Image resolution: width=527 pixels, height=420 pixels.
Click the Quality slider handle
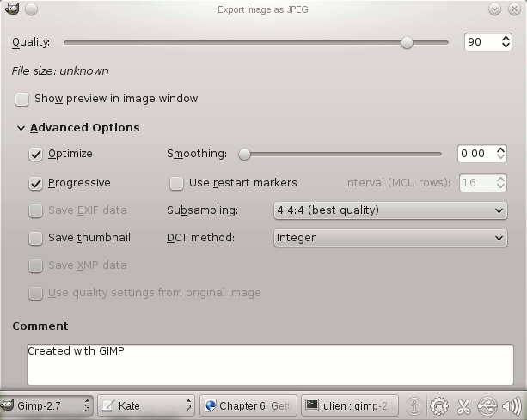click(x=407, y=42)
